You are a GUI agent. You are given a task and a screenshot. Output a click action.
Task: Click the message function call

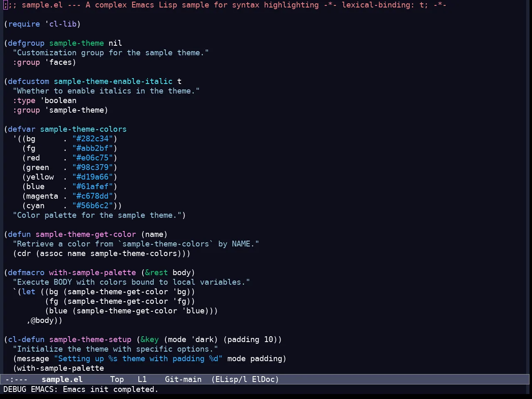(33, 358)
